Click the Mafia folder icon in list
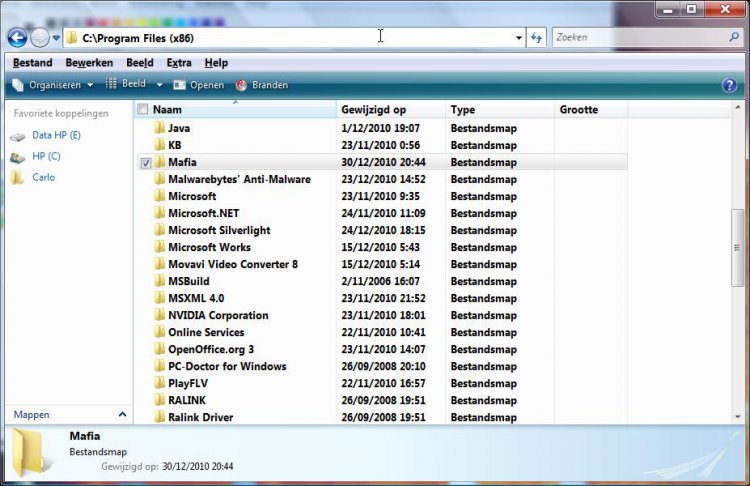The width and height of the screenshot is (750, 486). click(160, 162)
